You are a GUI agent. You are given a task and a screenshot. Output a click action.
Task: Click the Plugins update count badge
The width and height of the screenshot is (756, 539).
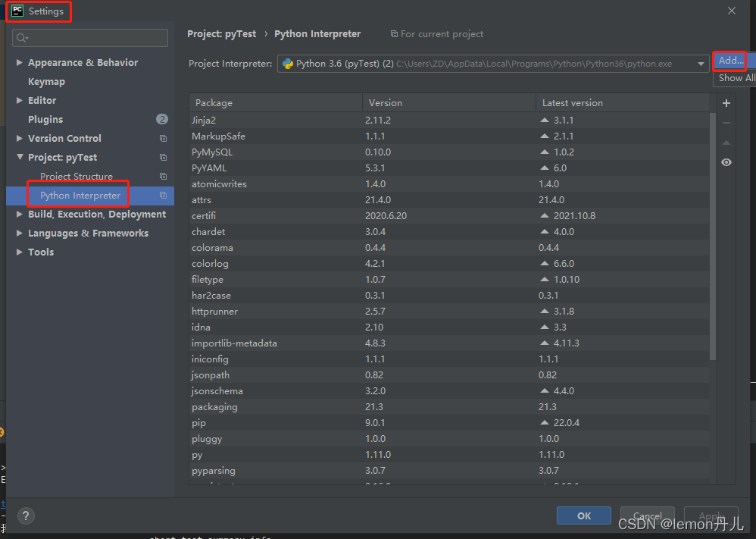coord(162,119)
